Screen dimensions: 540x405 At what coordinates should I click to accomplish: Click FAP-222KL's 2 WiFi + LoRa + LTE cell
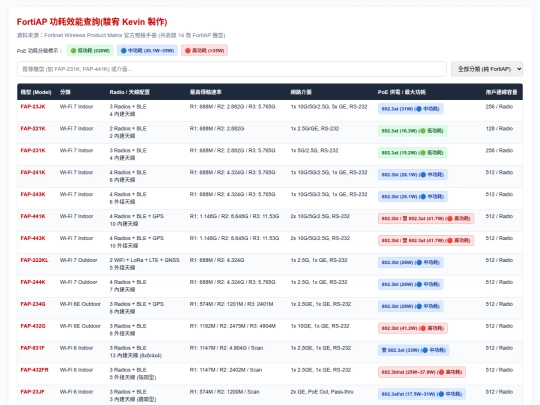pos(145,260)
